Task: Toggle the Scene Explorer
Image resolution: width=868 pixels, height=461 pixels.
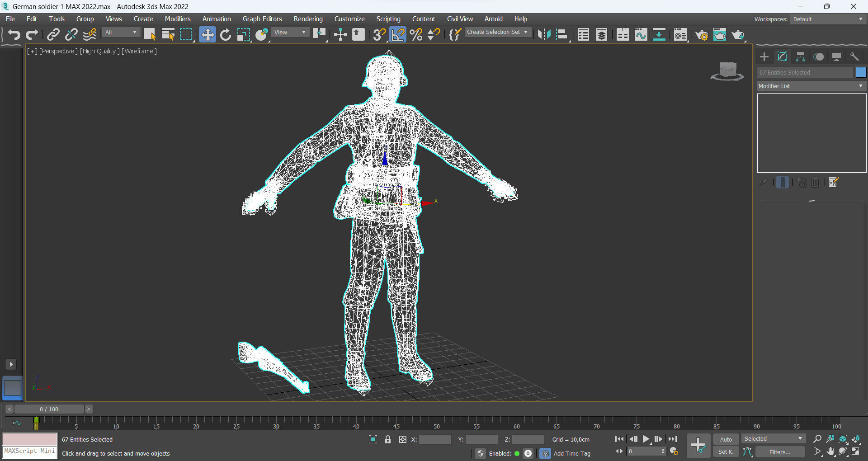Action: click(584, 34)
